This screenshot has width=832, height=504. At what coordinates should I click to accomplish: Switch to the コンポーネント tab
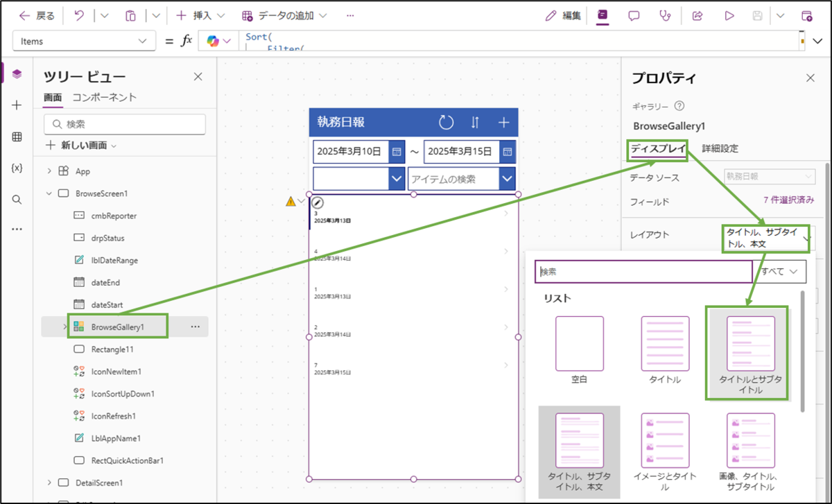(x=105, y=98)
